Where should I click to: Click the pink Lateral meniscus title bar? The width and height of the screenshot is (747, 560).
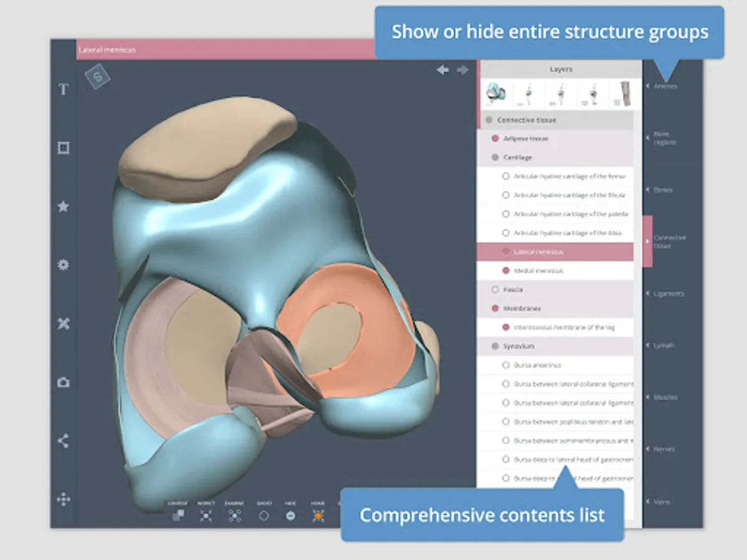226,50
